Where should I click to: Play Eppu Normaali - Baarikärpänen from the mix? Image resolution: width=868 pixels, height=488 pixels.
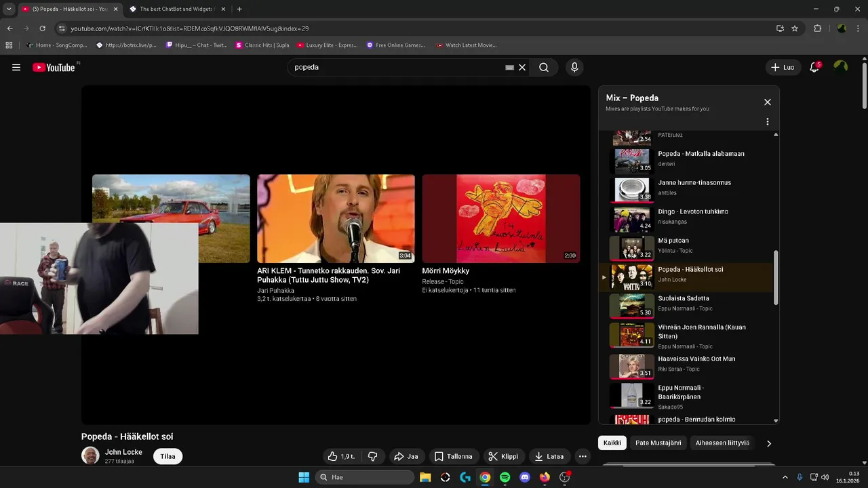point(685,396)
